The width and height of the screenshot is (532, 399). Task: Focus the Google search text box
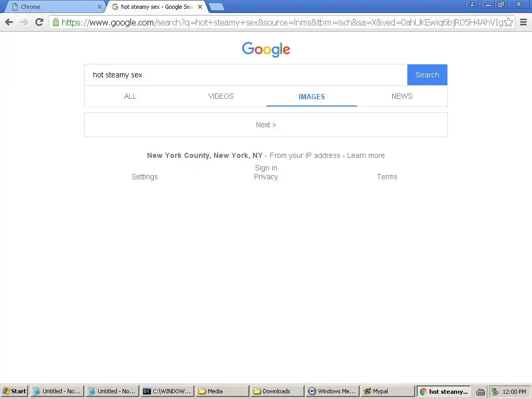[246, 75]
